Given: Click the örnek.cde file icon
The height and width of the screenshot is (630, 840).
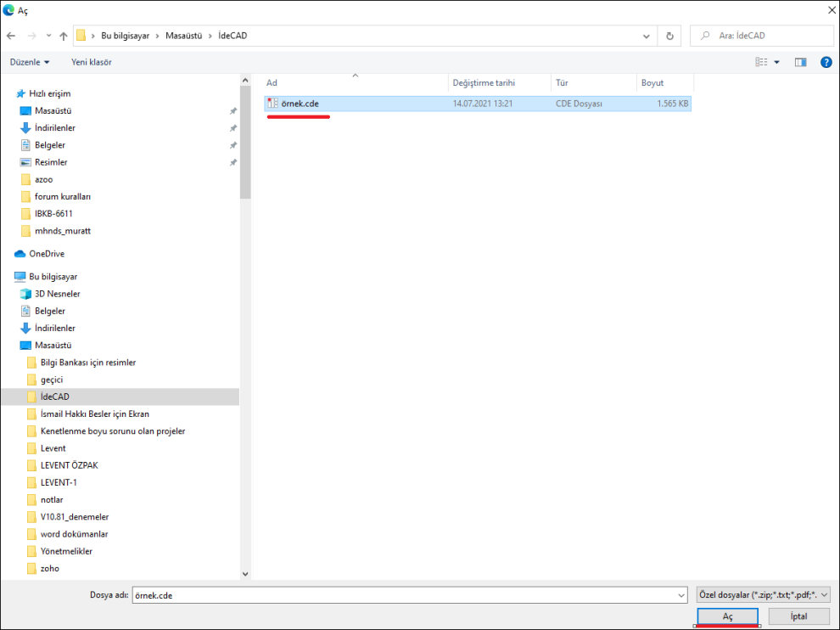Looking at the screenshot, I should pos(272,104).
